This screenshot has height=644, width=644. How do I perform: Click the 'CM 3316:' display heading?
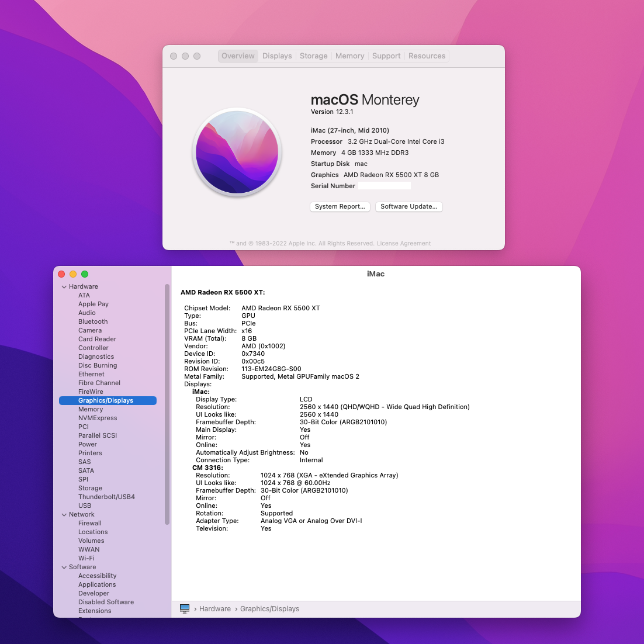tap(207, 468)
